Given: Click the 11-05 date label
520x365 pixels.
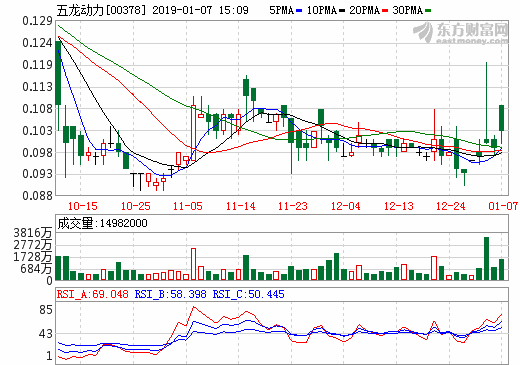Looking at the screenshot, I should (188, 206).
